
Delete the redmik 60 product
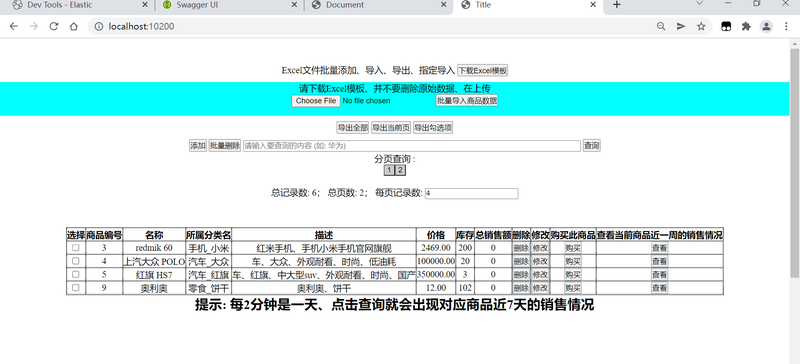pos(521,248)
